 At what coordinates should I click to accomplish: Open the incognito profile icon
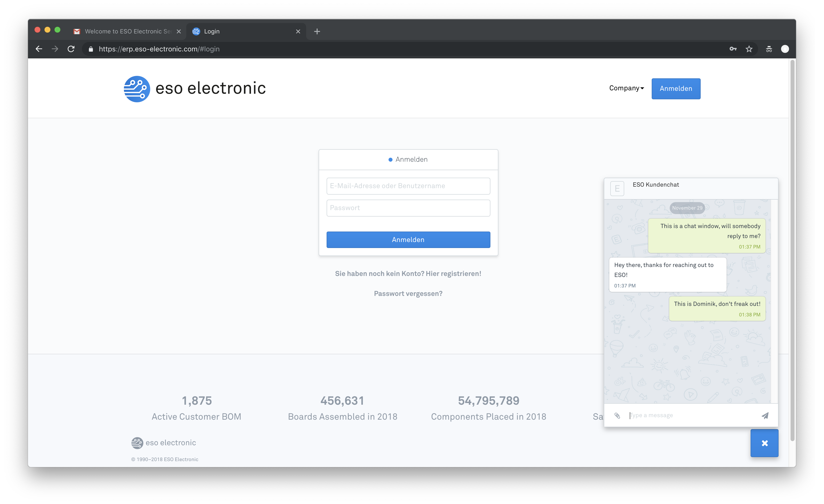(769, 49)
